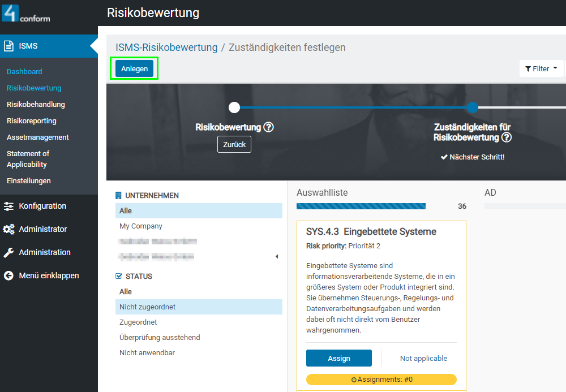Click the Konfiguration sliders icon

coord(9,206)
